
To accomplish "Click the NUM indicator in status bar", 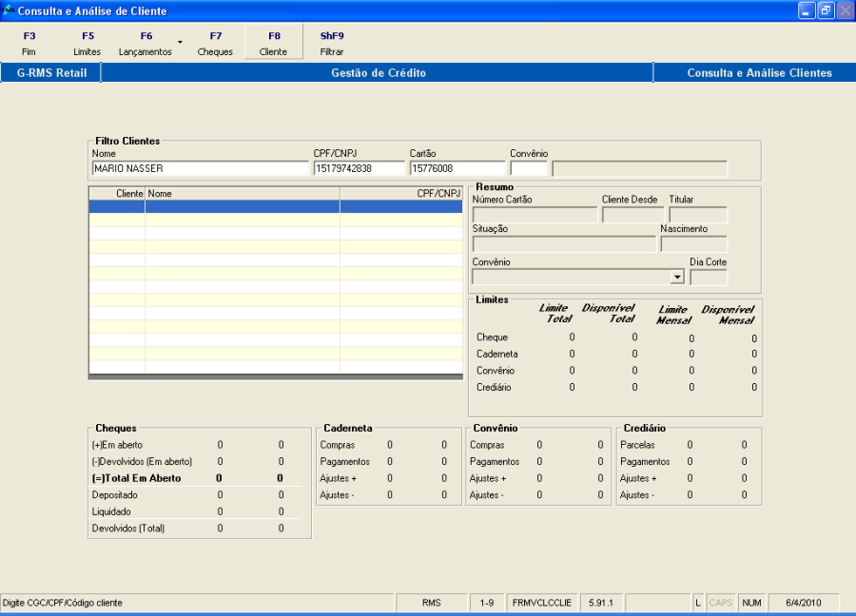I will point(751,603).
